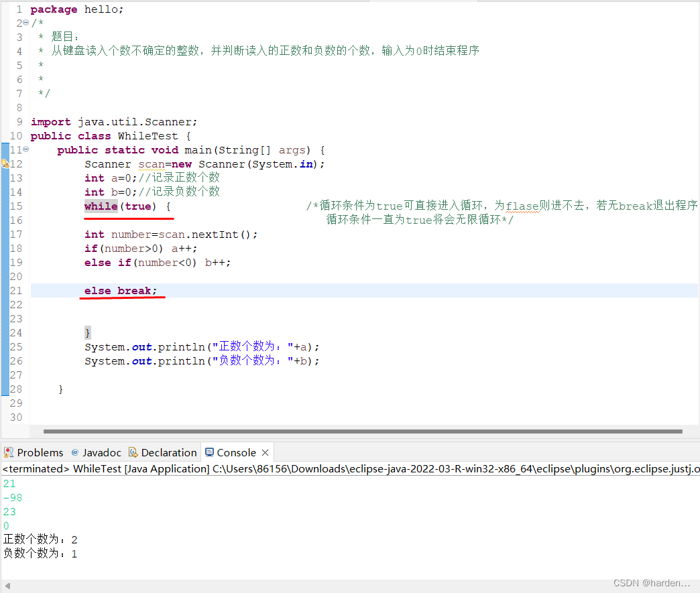
Task: Click the warning overlay marker in line 12 gutter
Action: click(x=7, y=165)
